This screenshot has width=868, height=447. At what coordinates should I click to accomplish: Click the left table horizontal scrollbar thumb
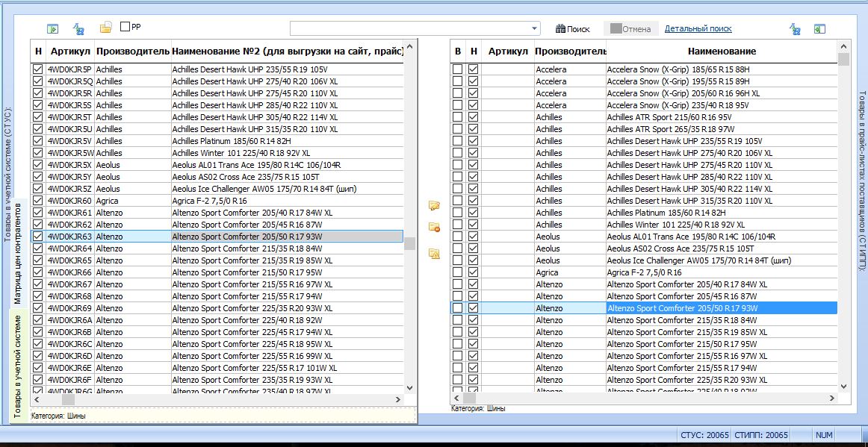pos(68,399)
